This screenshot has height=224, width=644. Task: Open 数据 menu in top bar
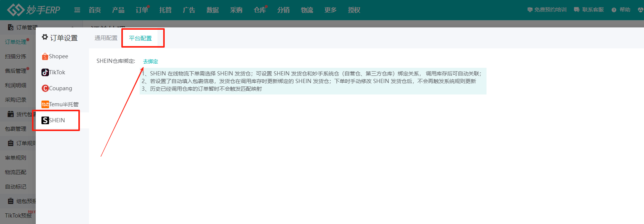(x=213, y=10)
